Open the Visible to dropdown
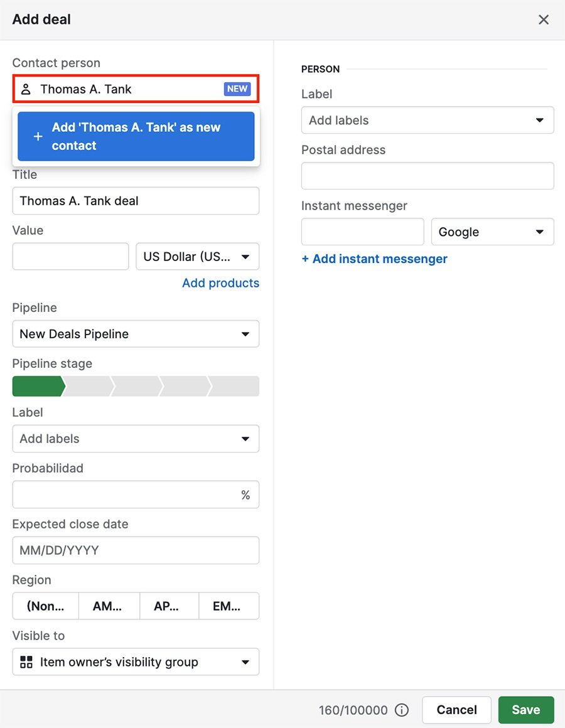 (136, 661)
